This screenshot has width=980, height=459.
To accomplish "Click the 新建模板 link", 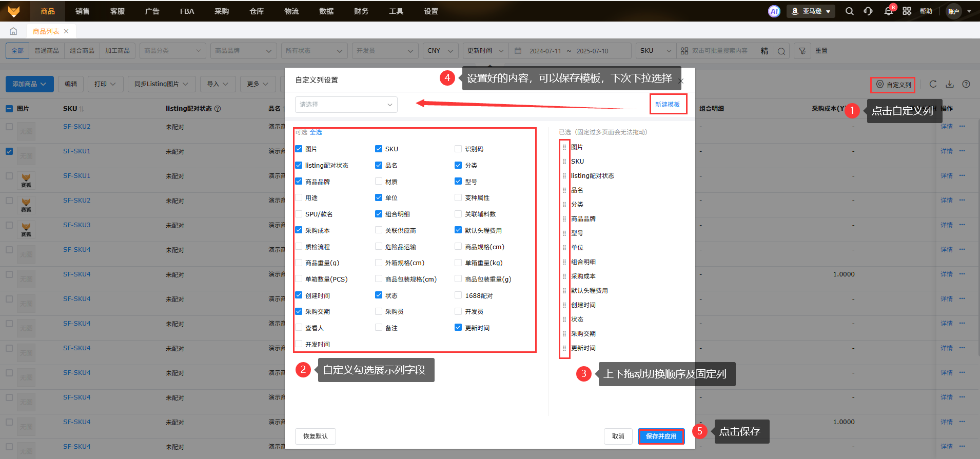I will click(668, 105).
